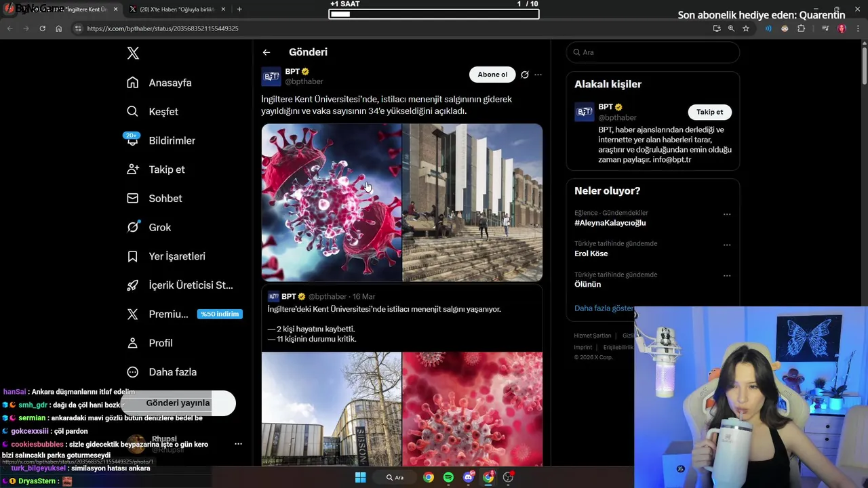Open Keşfet explore page

[x=153, y=112]
